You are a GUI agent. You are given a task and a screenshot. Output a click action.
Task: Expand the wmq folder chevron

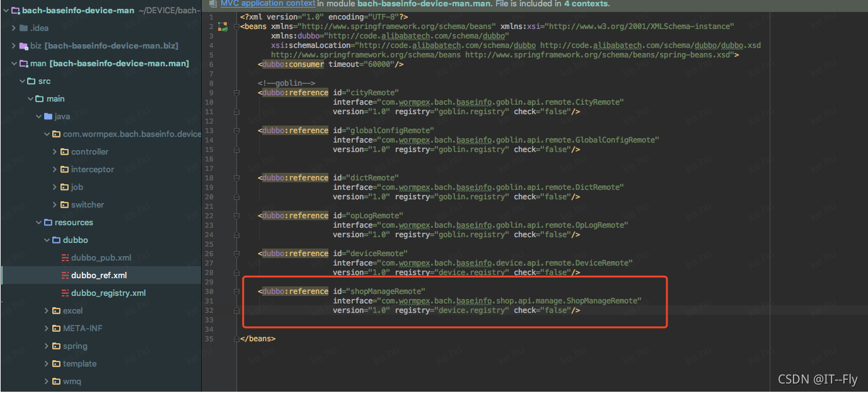[x=47, y=382]
